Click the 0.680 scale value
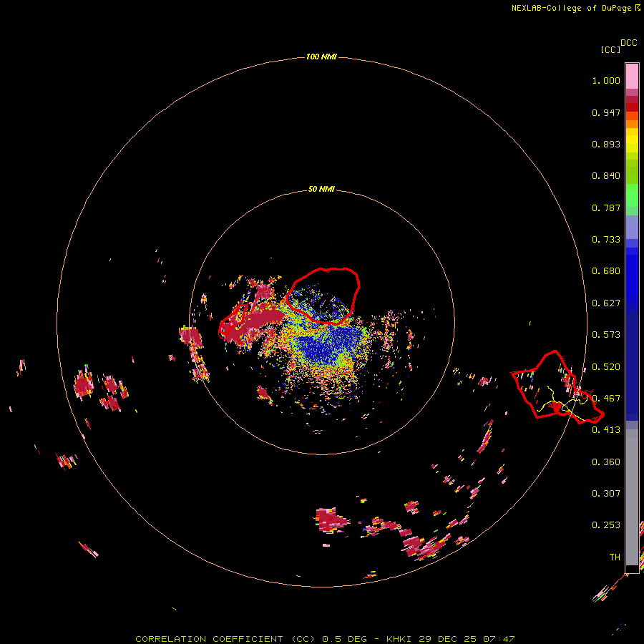 (606, 271)
